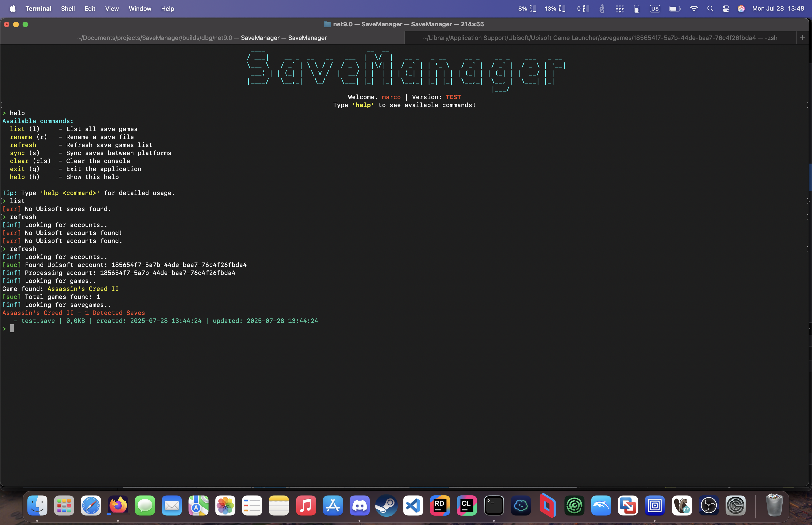Image resolution: width=812 pixels, height=525 pixels.
Task: Click the date and time clock
Action: point(778,8)
